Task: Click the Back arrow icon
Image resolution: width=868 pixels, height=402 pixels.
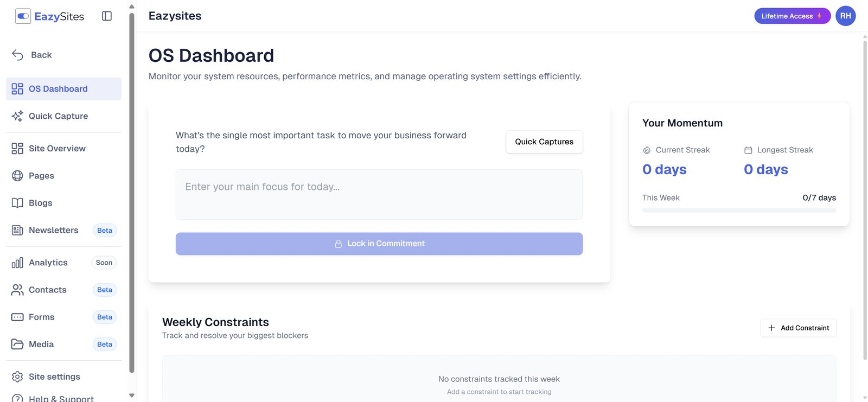Action: click(17, 55)
